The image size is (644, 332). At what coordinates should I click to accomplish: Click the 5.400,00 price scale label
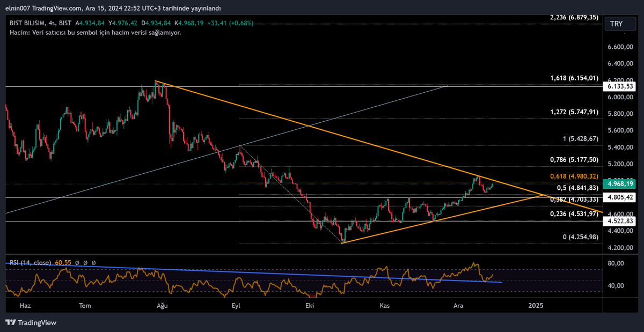[x=619, y=147]
